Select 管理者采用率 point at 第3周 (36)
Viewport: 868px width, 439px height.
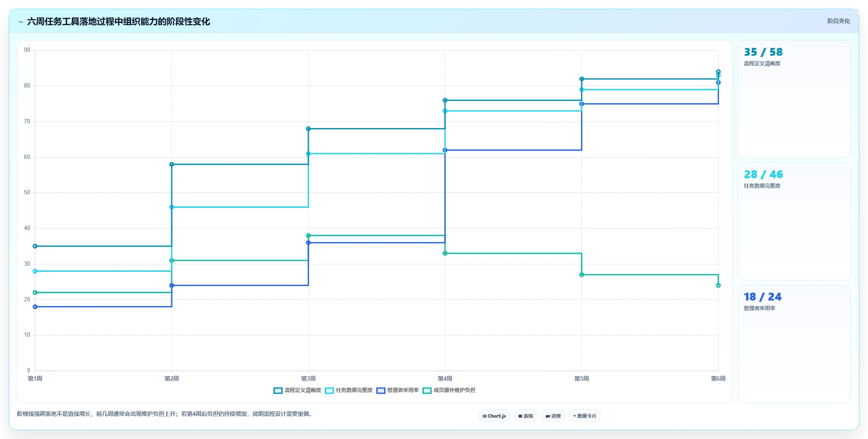pyautogui.click(x=308, y=243)
